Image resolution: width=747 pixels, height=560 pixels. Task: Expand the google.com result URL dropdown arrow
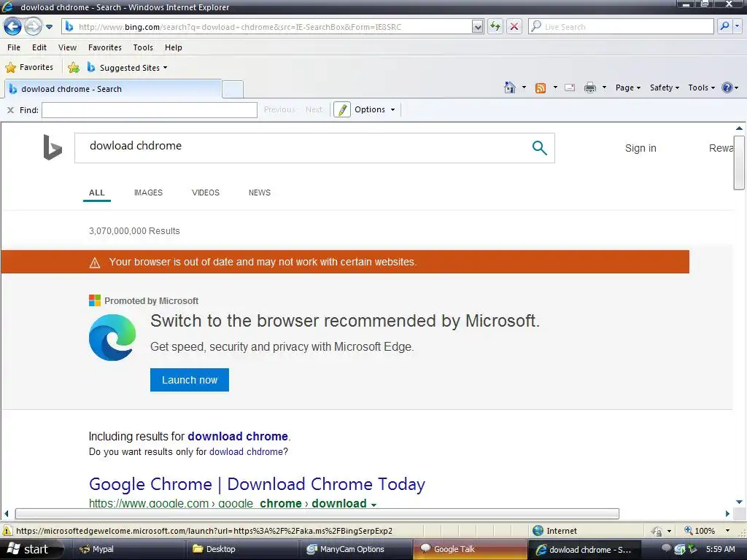[x=374, y=505]
